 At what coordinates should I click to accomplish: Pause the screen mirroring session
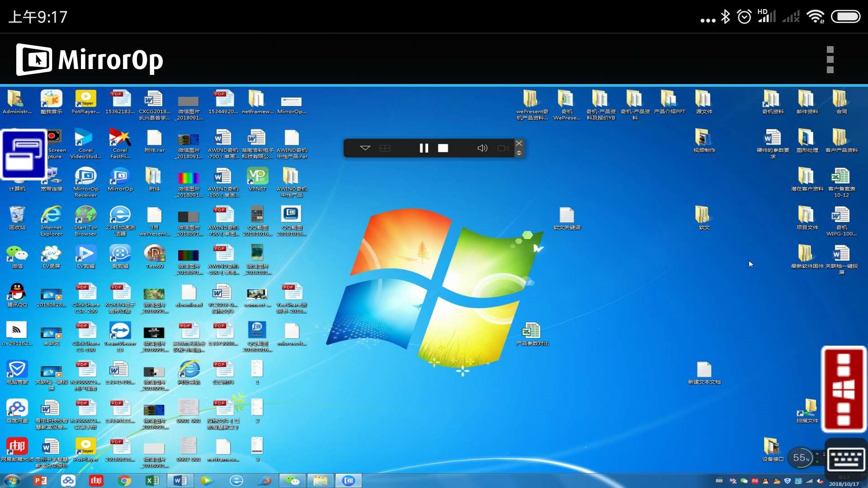(x=424, y=148)
